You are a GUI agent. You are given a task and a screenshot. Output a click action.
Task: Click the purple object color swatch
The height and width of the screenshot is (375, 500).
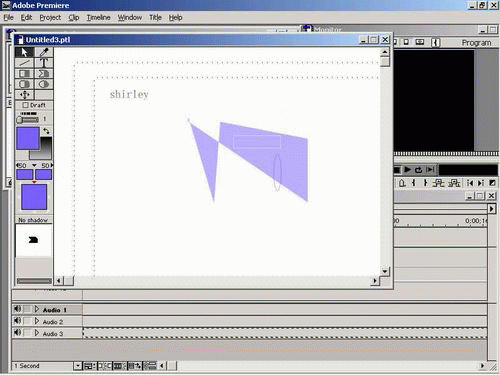click(x=28, y=138)
